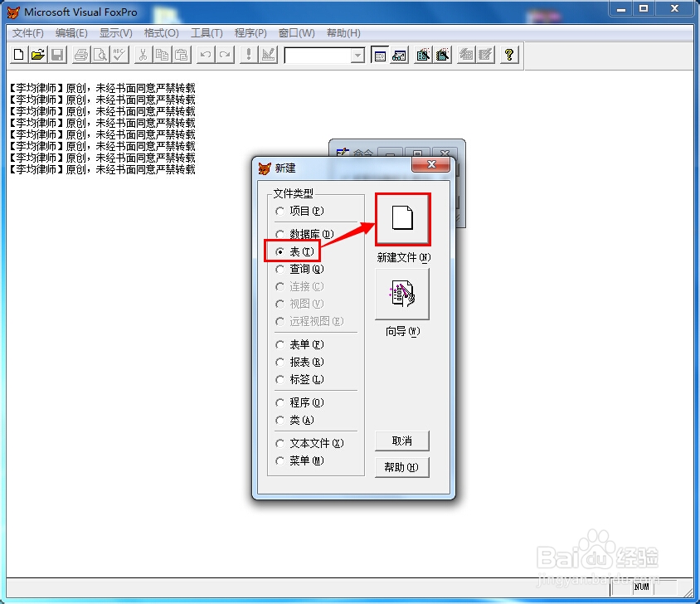This screenshot has width=700, height=604.
Task: Click the Print toolbar icon
Action: point(81,55)
